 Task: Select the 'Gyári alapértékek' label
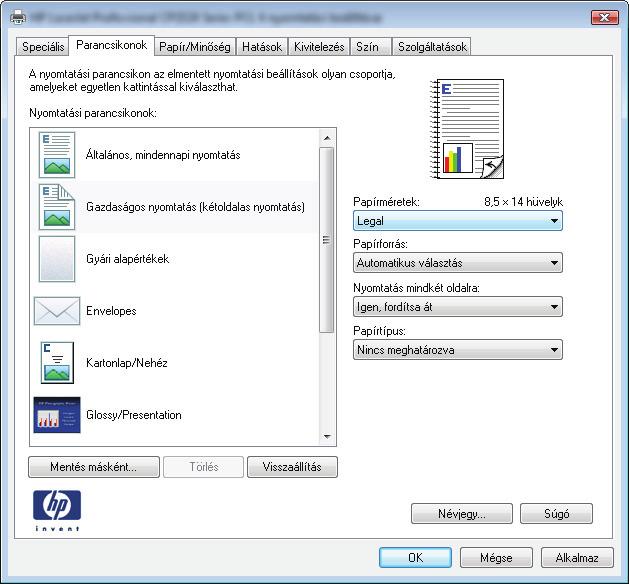click(128, 259)
